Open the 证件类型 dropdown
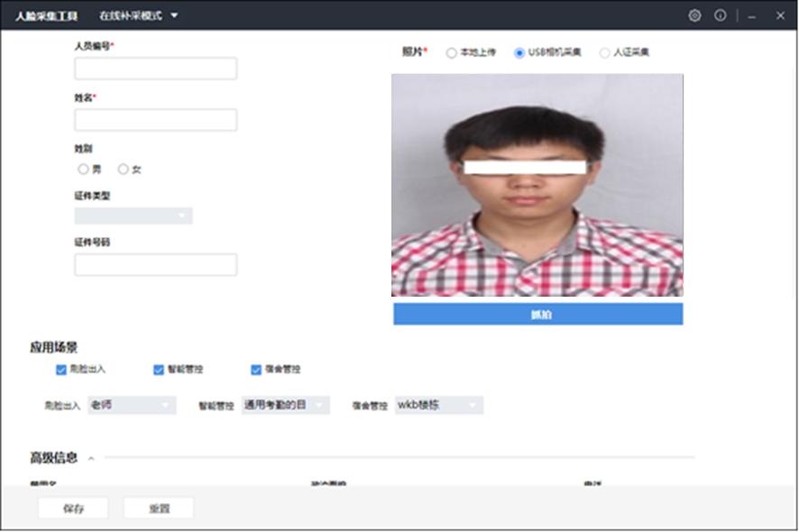The image size is (799, 532). click(133, 216)
